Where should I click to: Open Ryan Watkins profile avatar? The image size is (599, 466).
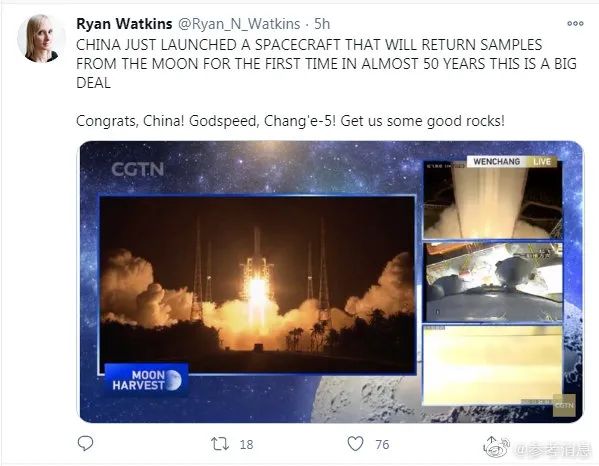pyautogui.click(x=41, y=38)
